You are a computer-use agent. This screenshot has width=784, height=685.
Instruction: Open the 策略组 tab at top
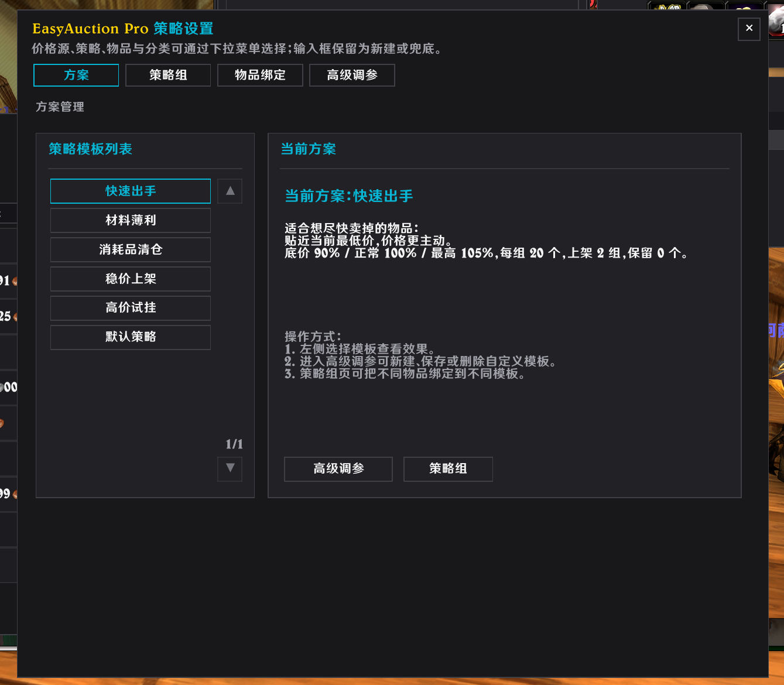(168, 75)
